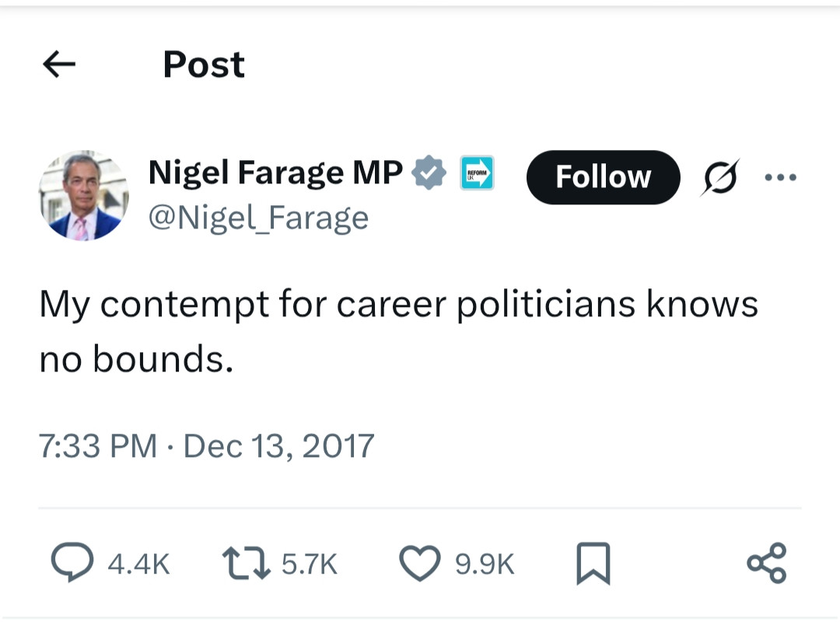
Task: Click the Post header title
Action: coord(204,65)
